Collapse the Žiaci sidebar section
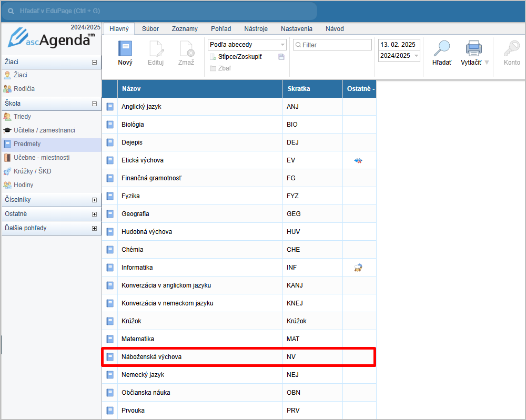The width and height of the screenshot is (526, 420). coord(94,63)
